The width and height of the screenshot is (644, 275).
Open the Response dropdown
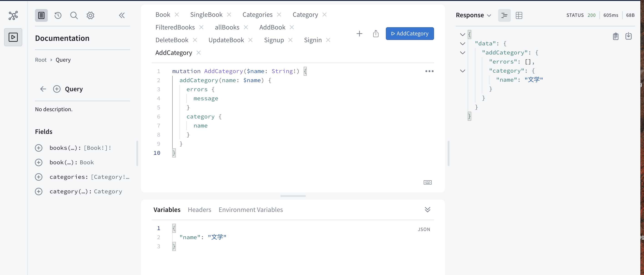tap(474, 15)
